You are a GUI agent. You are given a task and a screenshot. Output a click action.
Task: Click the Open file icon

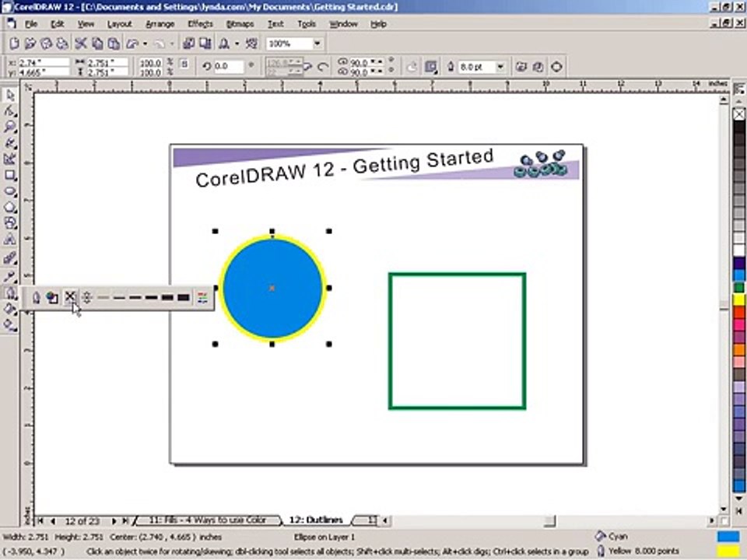pos(30,44)
